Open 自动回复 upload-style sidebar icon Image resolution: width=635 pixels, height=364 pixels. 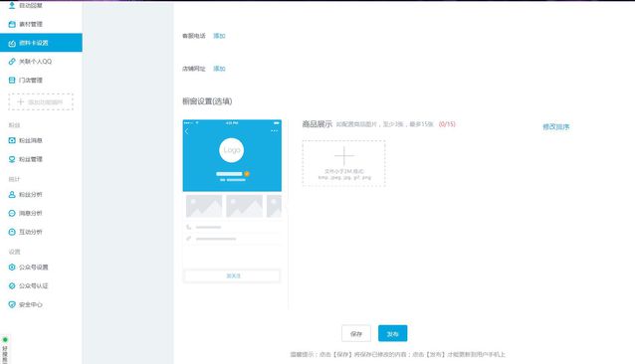pyautogui.click(x=12, y=5)
